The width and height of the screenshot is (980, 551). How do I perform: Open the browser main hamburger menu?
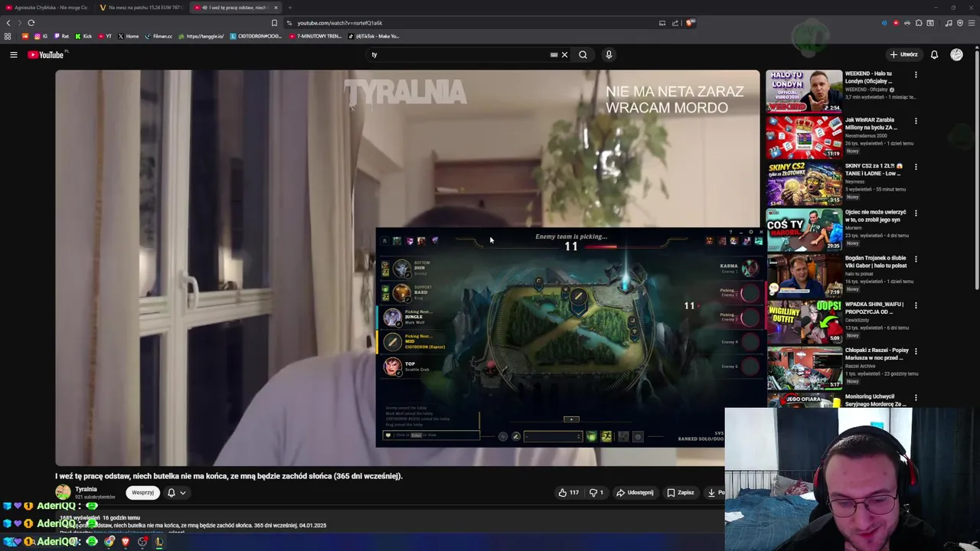point(972,23)
